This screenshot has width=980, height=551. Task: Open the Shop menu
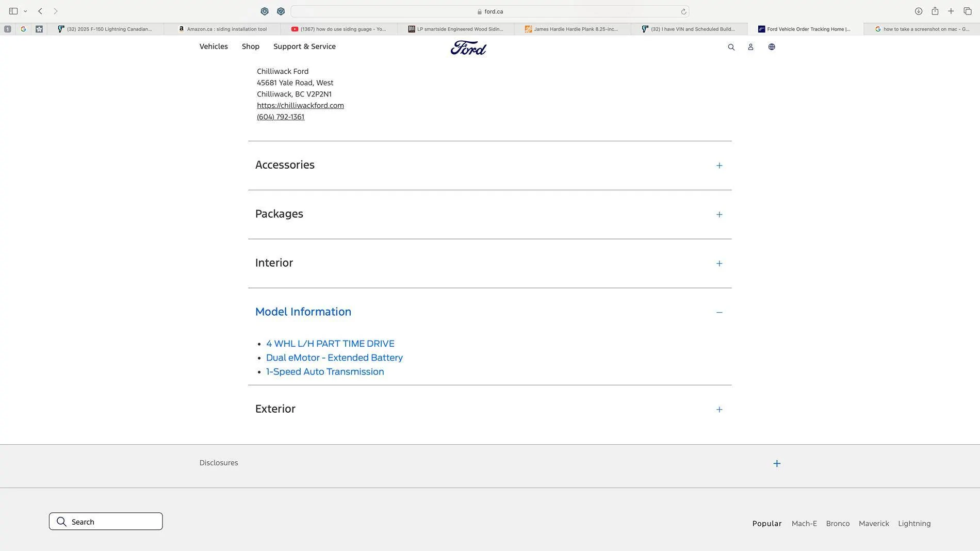click(x=251, y=46)
